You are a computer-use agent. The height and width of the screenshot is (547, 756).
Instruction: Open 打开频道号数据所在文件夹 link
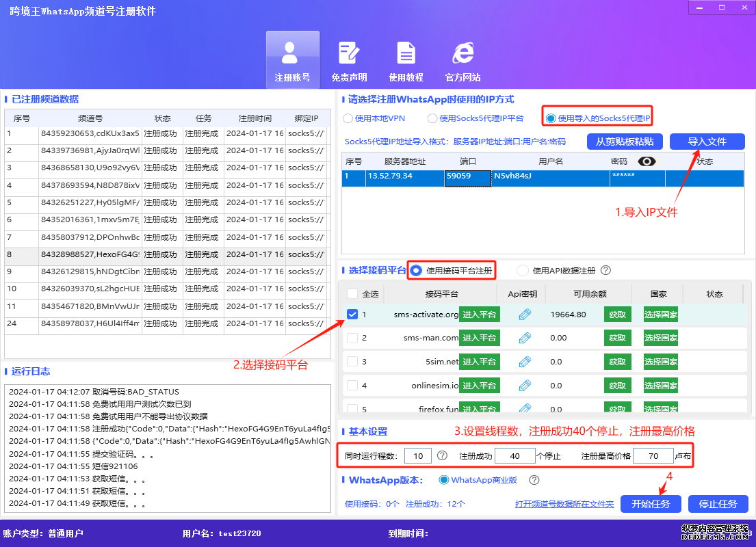[x=564, y=503]
